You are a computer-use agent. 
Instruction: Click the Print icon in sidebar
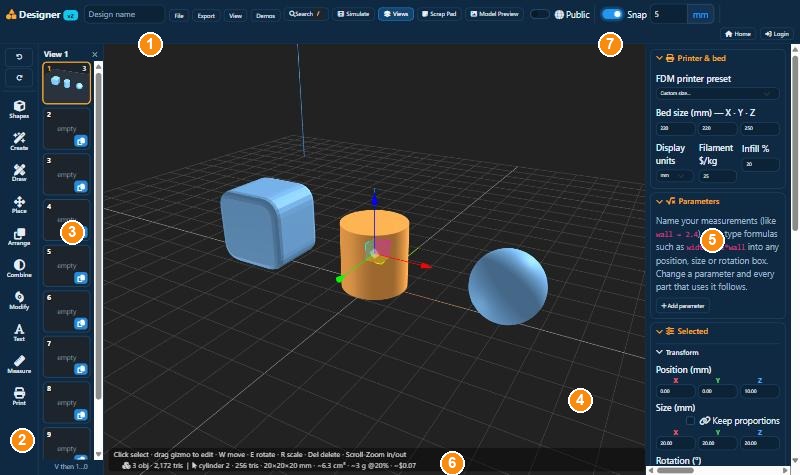click(19, 396)
